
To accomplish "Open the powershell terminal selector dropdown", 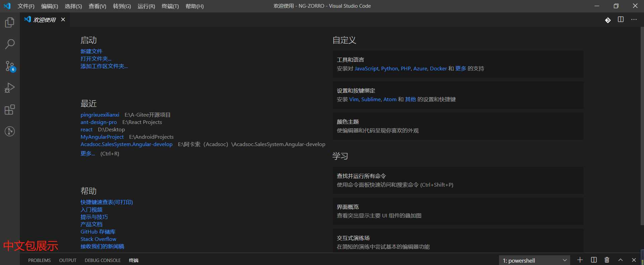I will point(535,260).
